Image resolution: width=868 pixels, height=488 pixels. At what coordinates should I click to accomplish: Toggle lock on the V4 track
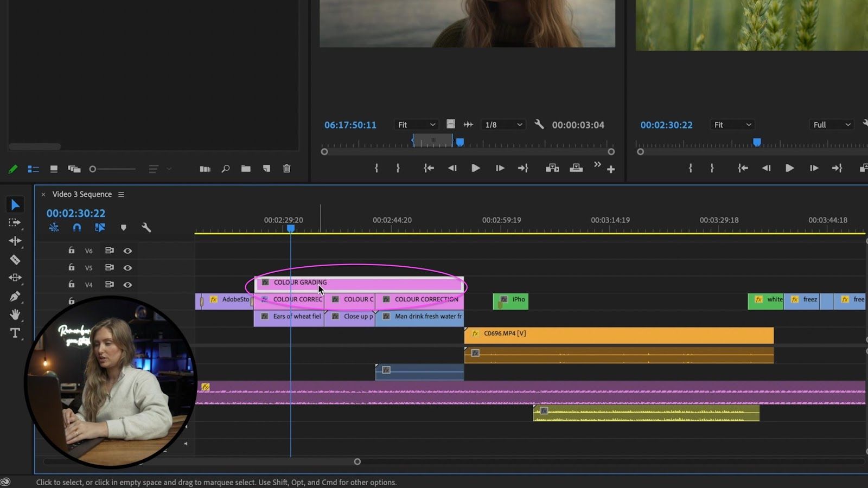pyautogui.click(x=71, y=284)
